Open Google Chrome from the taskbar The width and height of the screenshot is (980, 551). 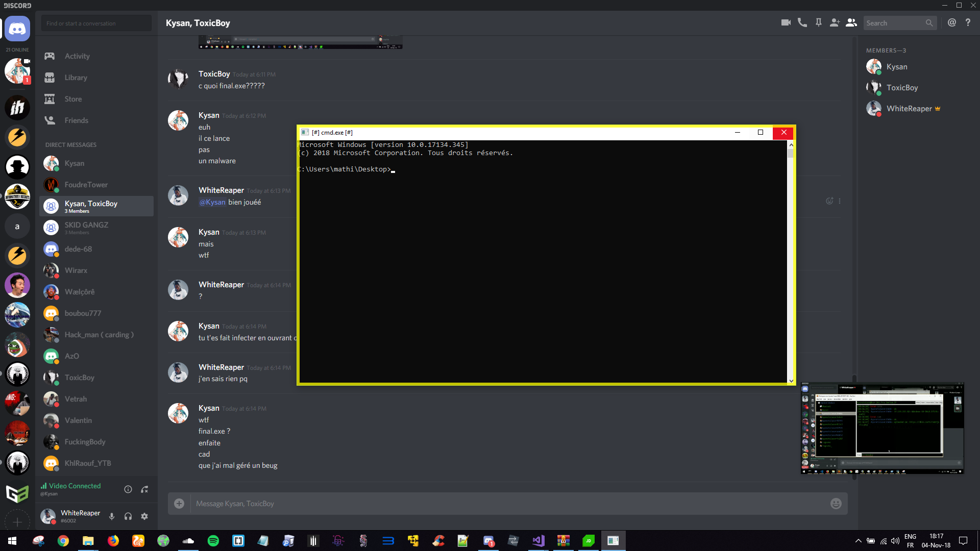tap(63, 541)
